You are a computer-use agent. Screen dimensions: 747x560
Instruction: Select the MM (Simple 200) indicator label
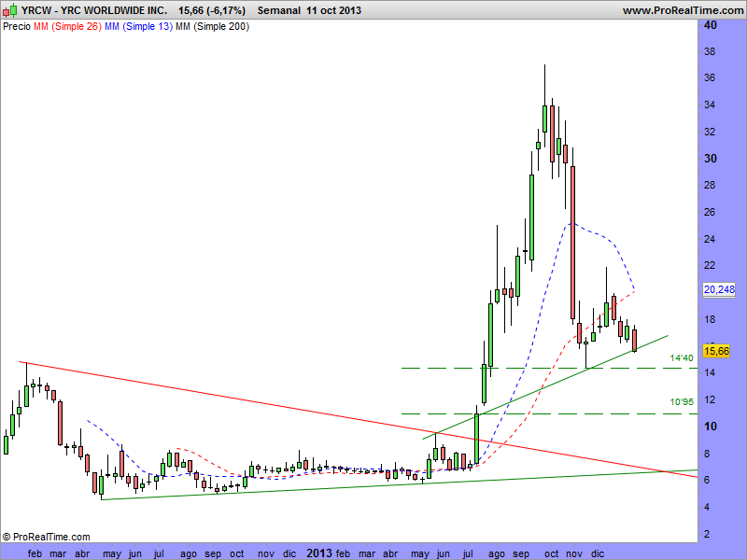pyautogui.click(x=213, y=28)
